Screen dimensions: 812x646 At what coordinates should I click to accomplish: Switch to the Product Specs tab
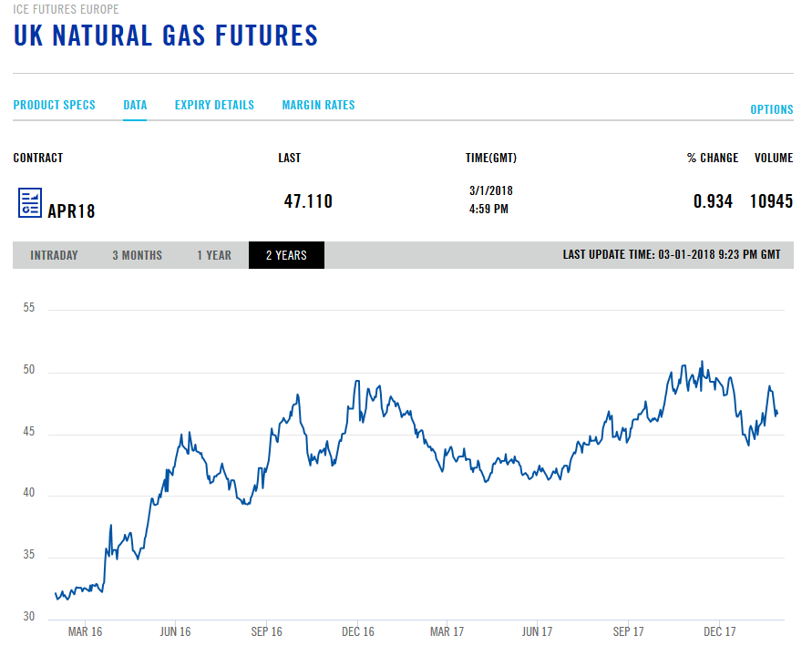coord(55,105)
